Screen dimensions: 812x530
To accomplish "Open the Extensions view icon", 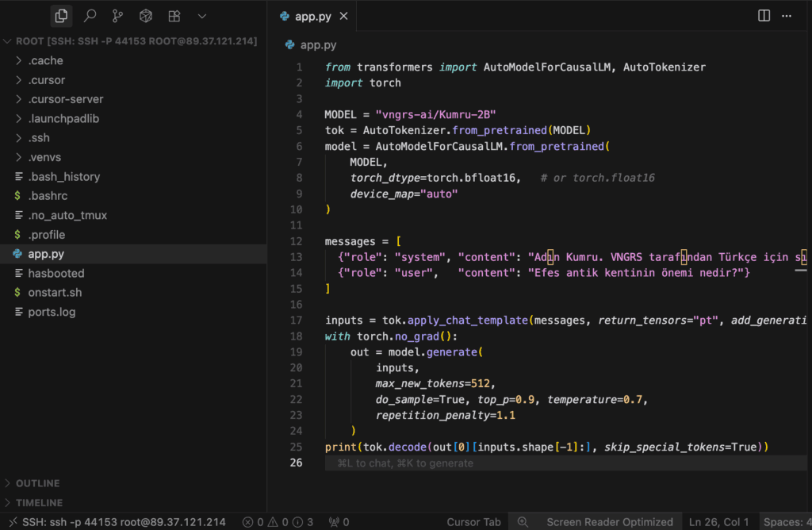I will 174,15.
